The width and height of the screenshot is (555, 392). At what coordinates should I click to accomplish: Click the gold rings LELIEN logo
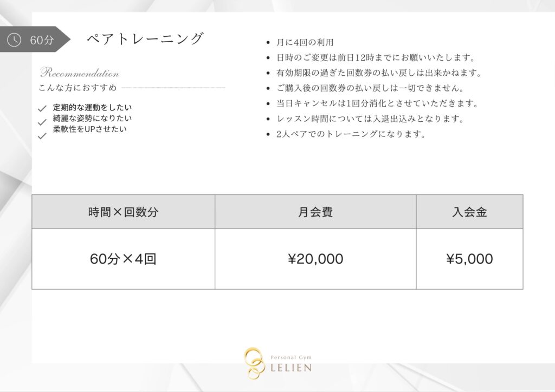point(255,363)
